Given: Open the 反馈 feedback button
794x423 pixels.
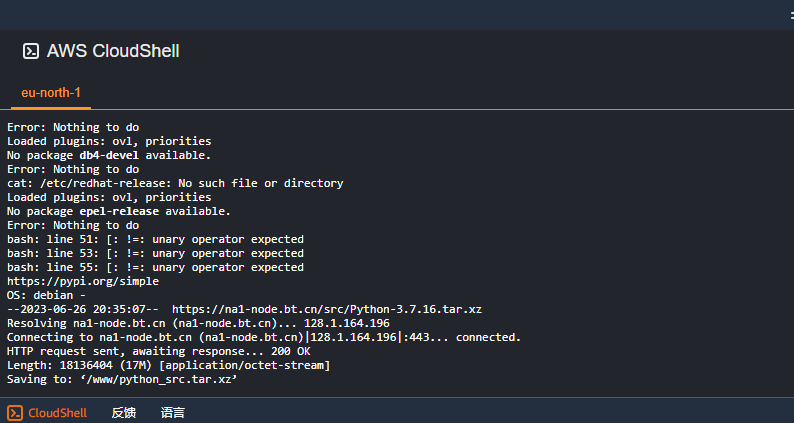Looking at the screenshot, I should tap(124, 413).
